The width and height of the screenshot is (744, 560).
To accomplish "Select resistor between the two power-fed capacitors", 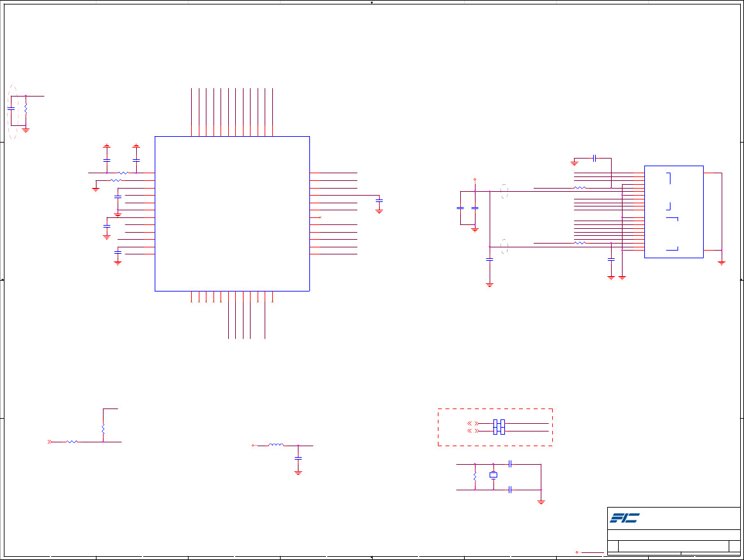I will (x=123, y=173).
